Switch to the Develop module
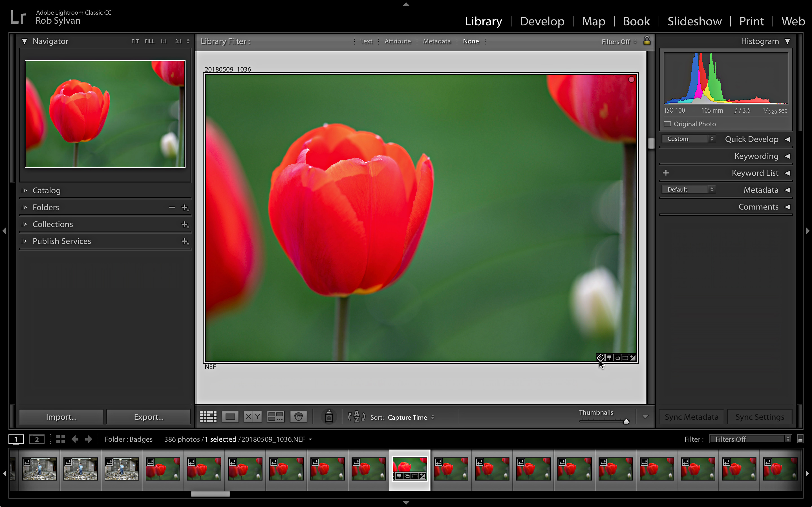This screenshot has width=812, height=507. (542, 21)
